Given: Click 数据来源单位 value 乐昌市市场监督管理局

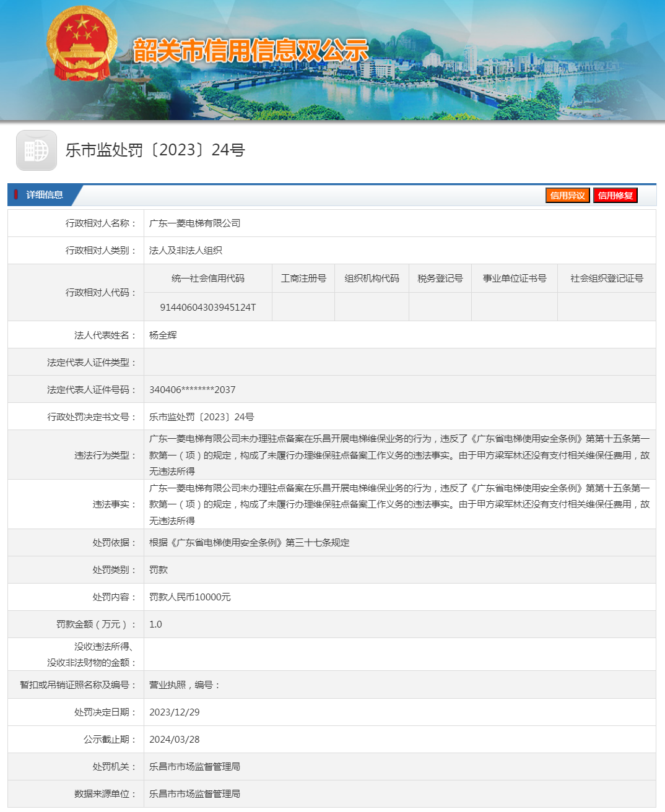Looking at the screenshot, I should [194, 794].
